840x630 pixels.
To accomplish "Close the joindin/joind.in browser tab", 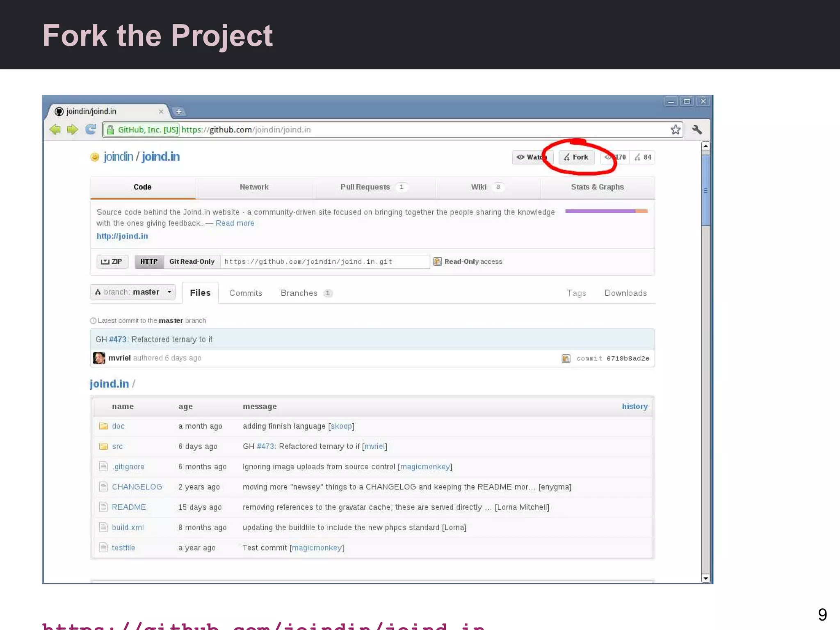I will pyautogui.click(x=161, y=112).
